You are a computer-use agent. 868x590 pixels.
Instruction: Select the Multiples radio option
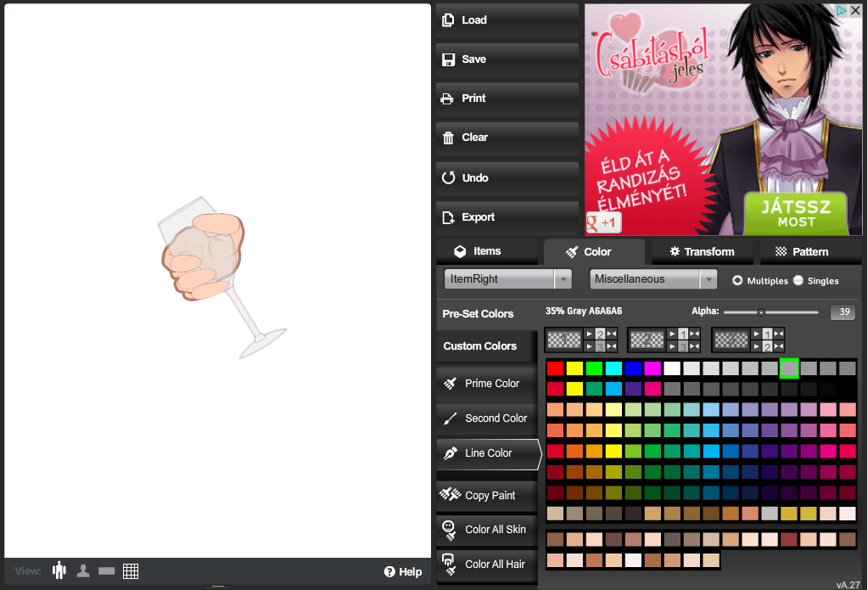pyautogui.click(x=737, y=281)
